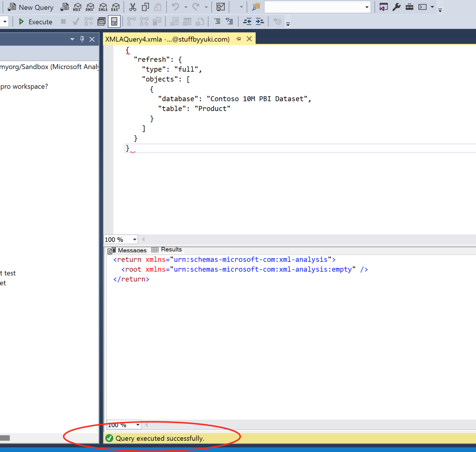Toggle auto-hide pin on left panel

(x=82, y=39)
